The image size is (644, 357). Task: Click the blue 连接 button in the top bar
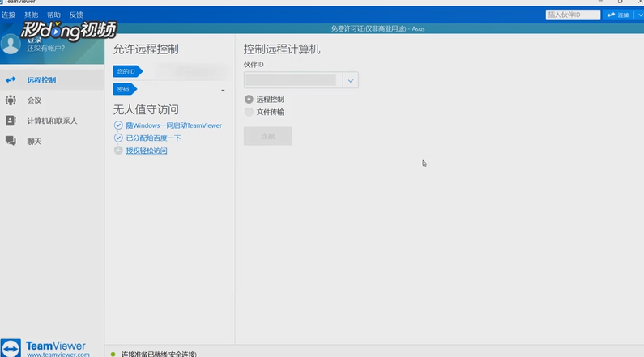(619, 15)
